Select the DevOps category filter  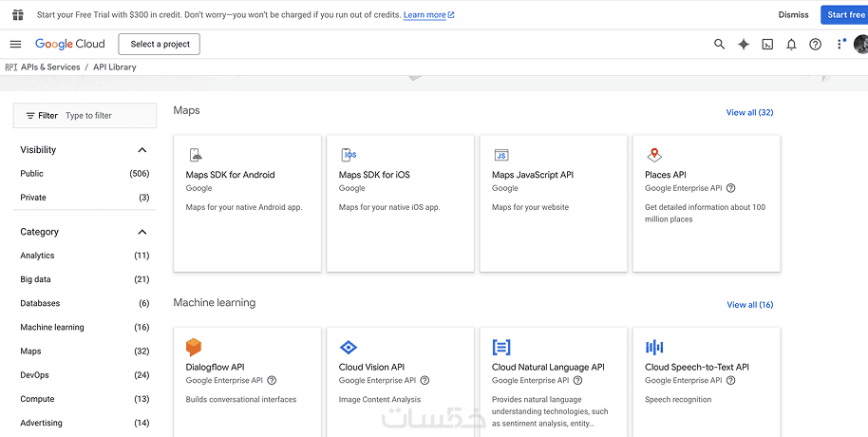click(x=34, y=375)
